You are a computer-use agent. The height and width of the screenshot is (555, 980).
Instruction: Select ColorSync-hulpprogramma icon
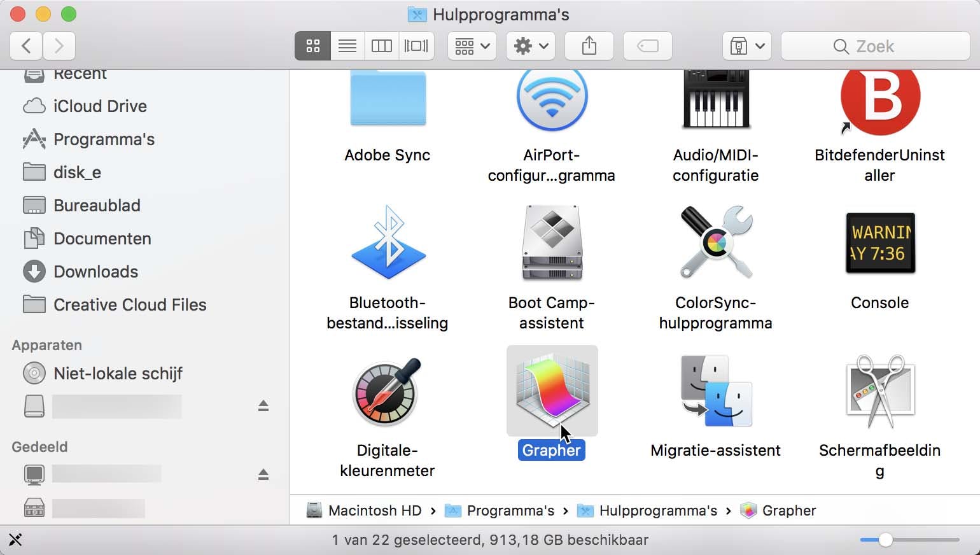[x=716, y=242]
